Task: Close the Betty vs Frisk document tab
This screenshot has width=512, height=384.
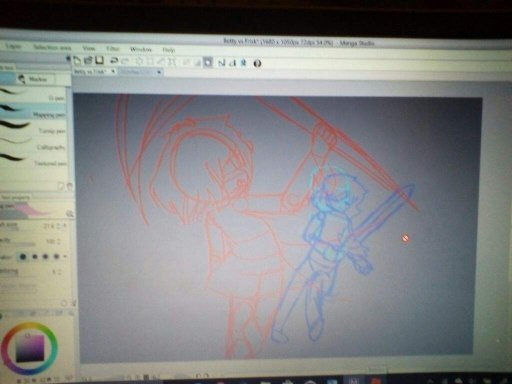Action: pyautogui.click(x=113, y=71)
